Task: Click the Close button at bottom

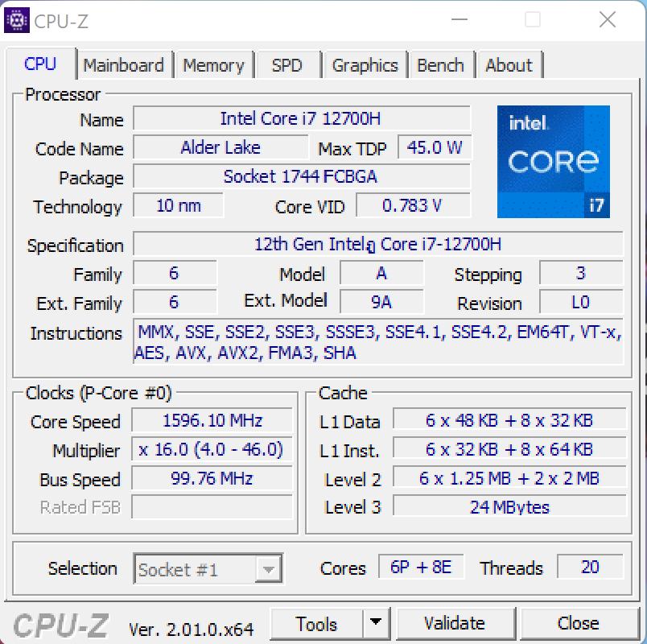Action: (x=579, y=623)
